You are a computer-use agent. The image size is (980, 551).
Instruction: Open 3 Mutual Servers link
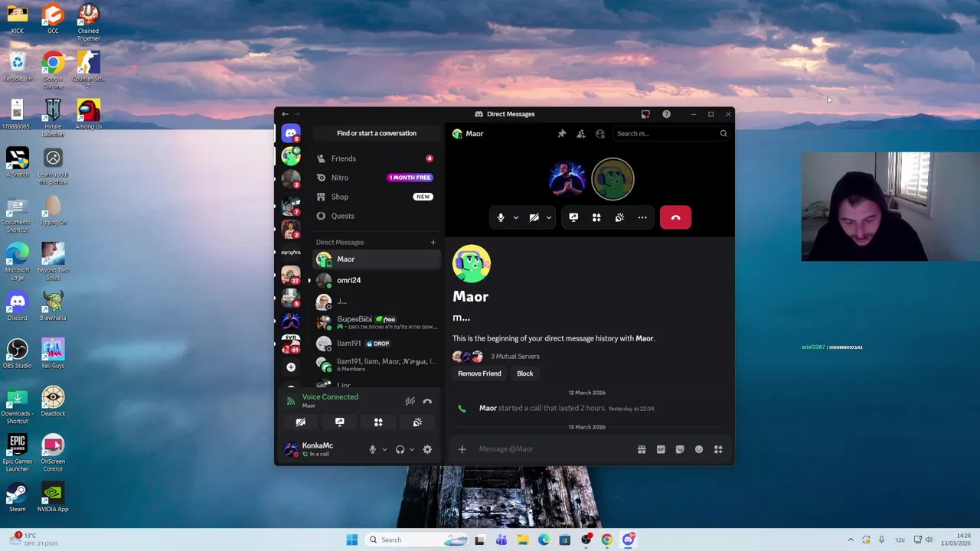point(514,357)
